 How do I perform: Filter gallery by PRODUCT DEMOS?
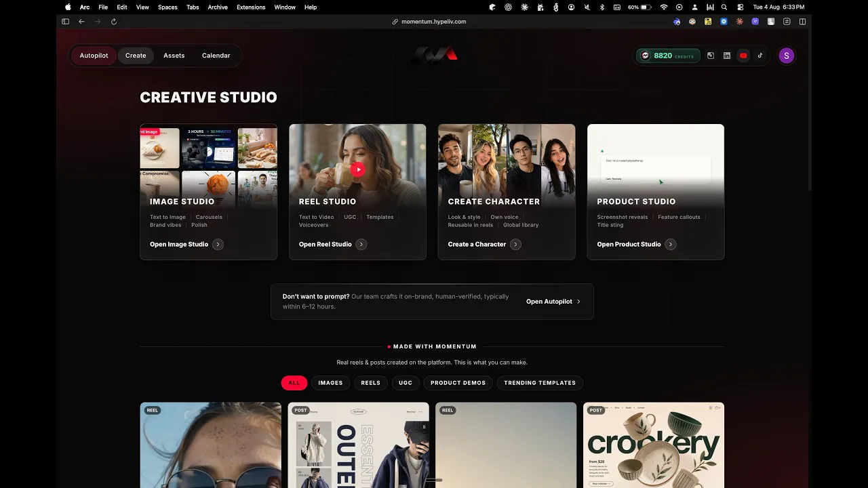point(458,383)
